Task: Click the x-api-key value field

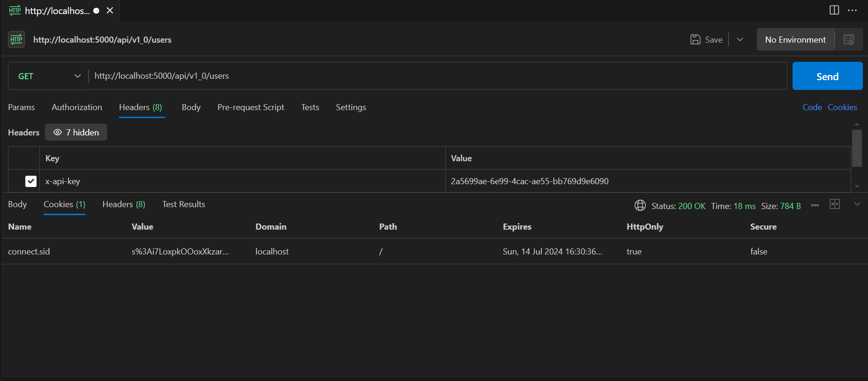Action: click(648, 181)
